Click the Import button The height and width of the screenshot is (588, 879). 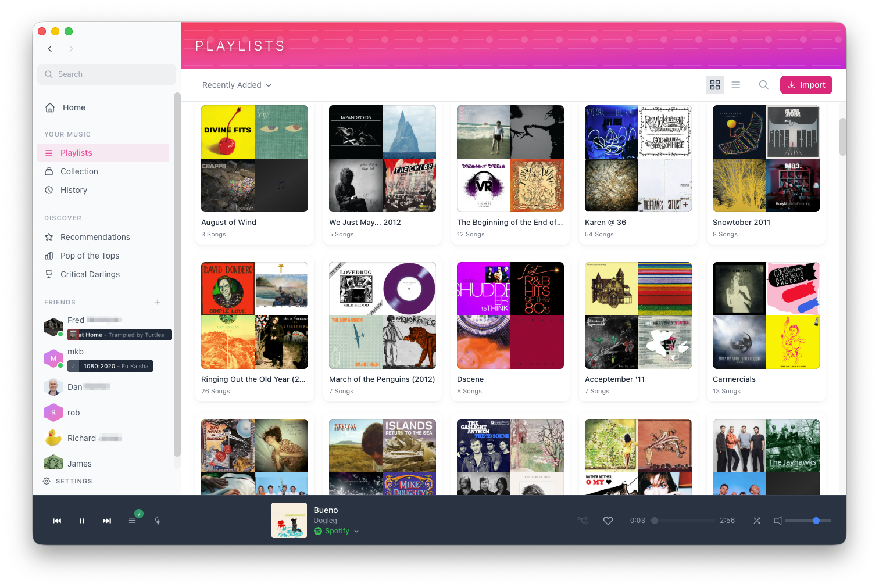pos(806,84)
